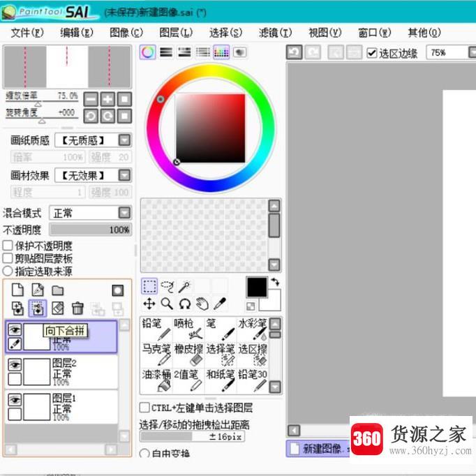Select the zoom magnifier tool
476x476 pixels.
(168, 304)
